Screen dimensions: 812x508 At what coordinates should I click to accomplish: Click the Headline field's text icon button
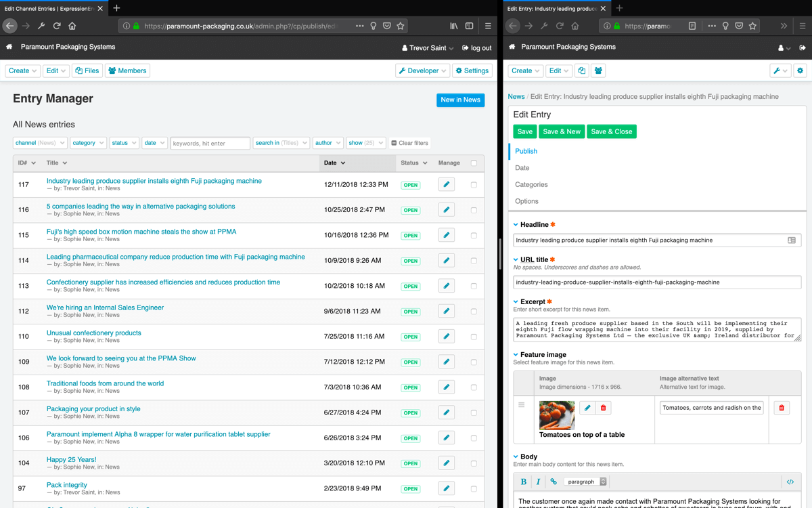(x=792, y=240)
